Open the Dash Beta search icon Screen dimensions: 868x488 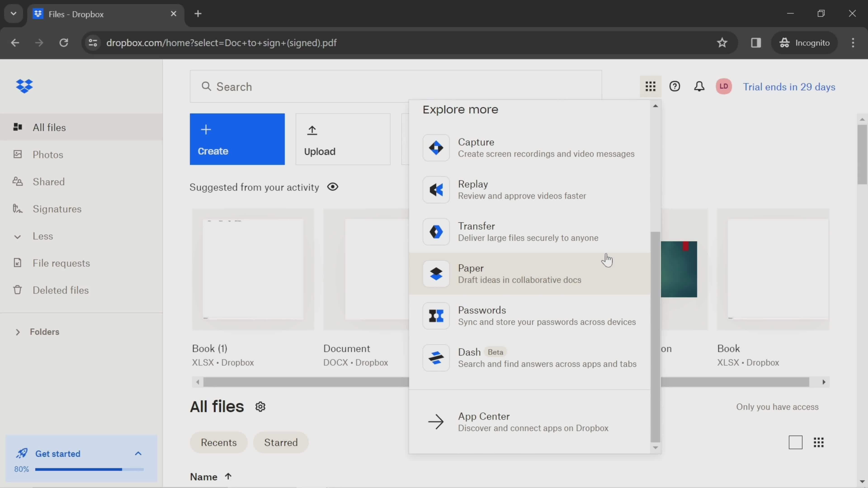point(435,357)
